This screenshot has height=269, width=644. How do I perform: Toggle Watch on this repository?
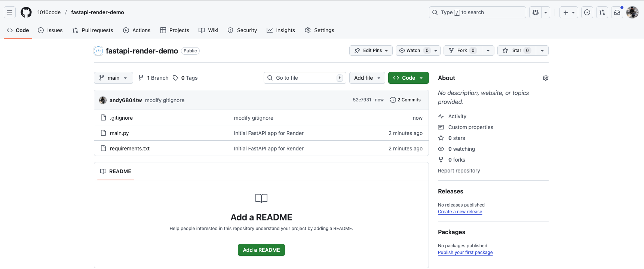click(413, 51)
